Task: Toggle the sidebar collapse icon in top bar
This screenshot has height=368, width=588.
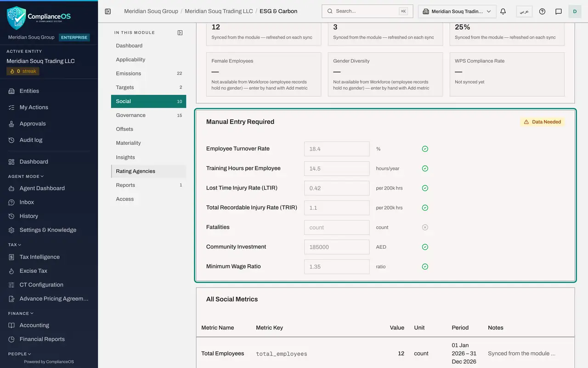Action: 108,11
